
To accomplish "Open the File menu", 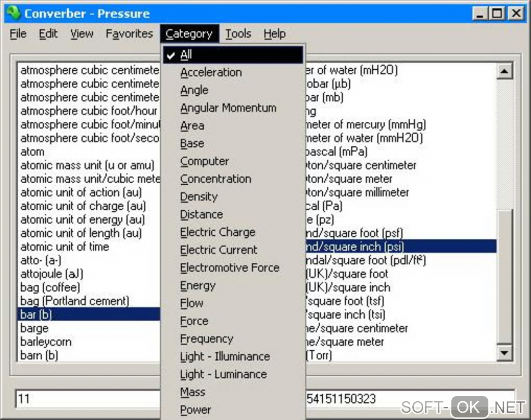I will click(x=18, y=33).
